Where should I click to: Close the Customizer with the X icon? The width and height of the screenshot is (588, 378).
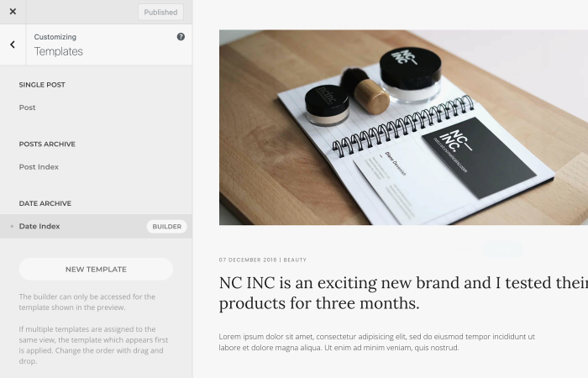pos(13,12)
